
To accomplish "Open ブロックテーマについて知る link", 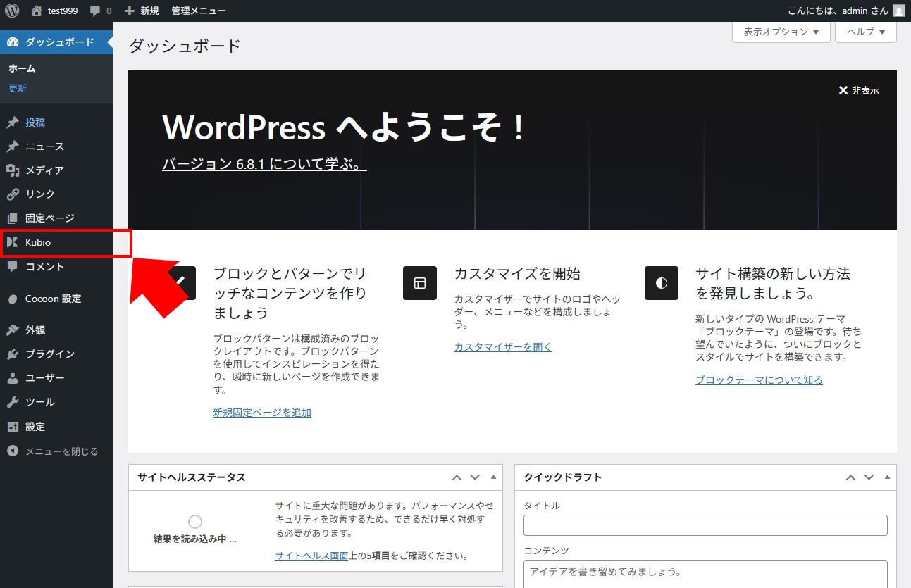I will pos(759,380).
